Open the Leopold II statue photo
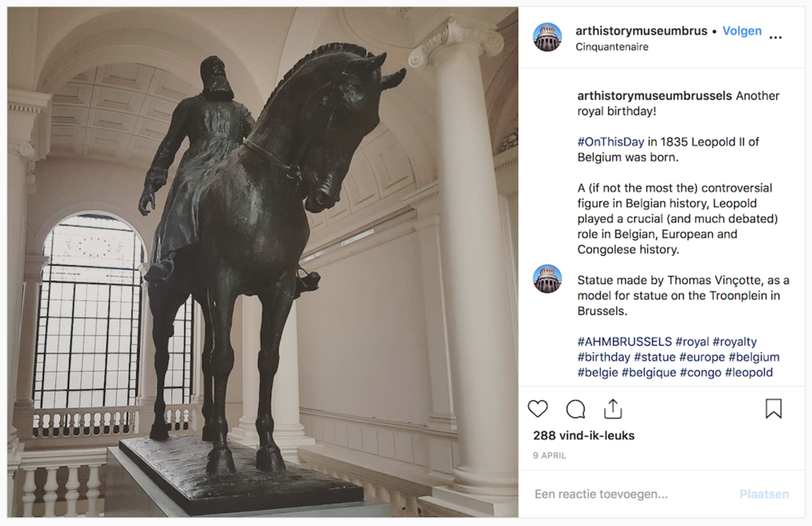The width and height of the screenshot is (812, 526). pos(263,262)
